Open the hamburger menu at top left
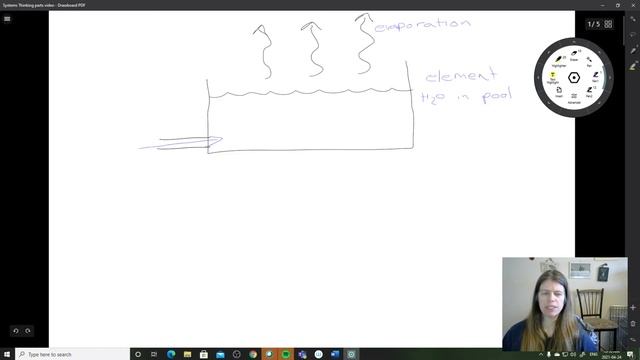Image resolution: width=640 pixels, height=360 pixels. coord(7,19)
